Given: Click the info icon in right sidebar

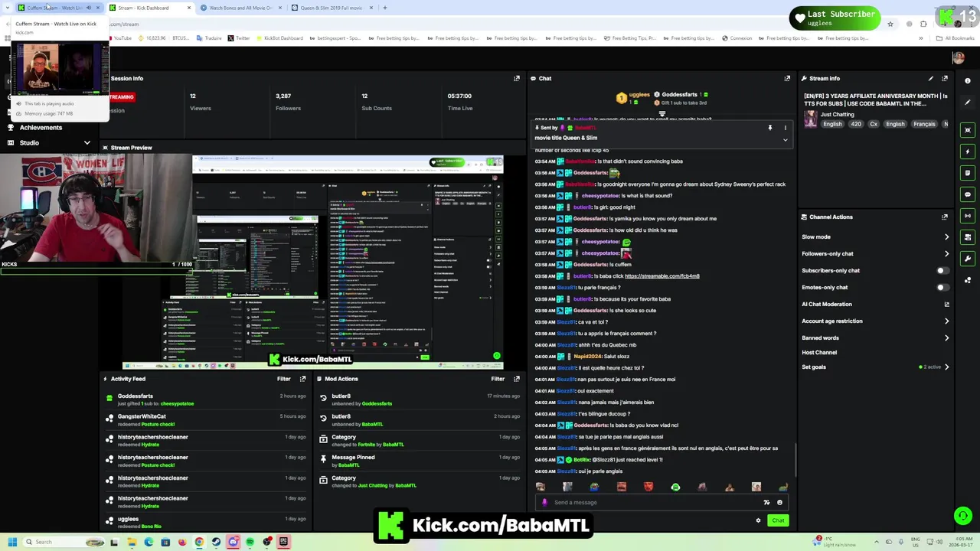Looking at the screenshot, I should pos(968,81).
